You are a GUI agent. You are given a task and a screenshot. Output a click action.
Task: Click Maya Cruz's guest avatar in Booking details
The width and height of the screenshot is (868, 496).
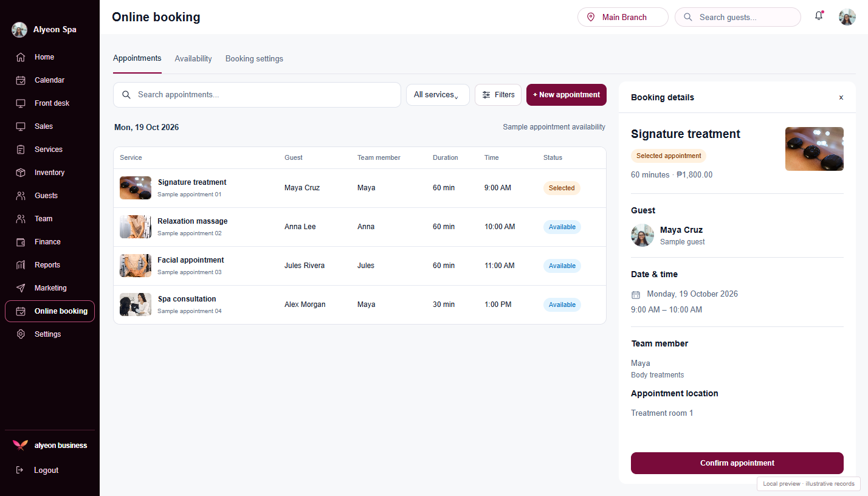click(642, 235)
